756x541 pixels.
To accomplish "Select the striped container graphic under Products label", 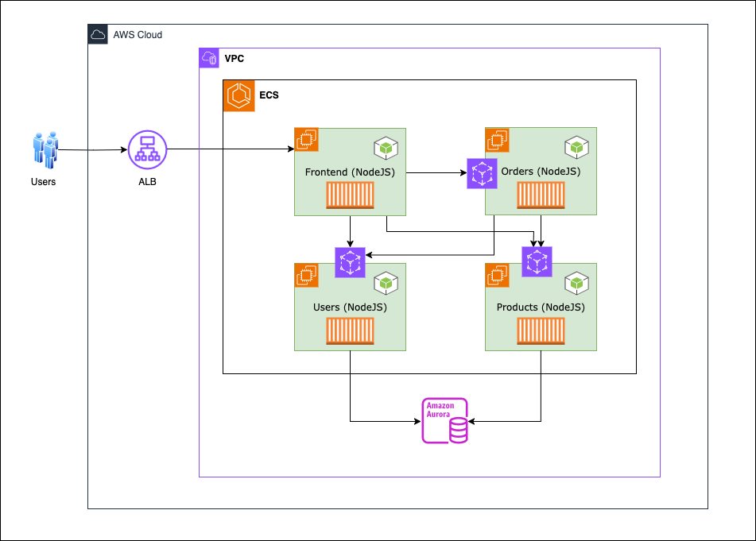I will [541, 330].
